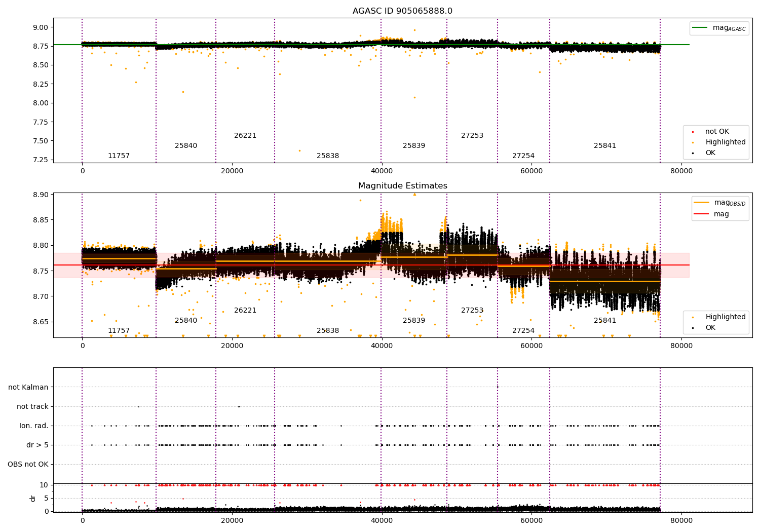
Task: Click y-axis tick 8.90 on middle plot
Action: point(40,195)
